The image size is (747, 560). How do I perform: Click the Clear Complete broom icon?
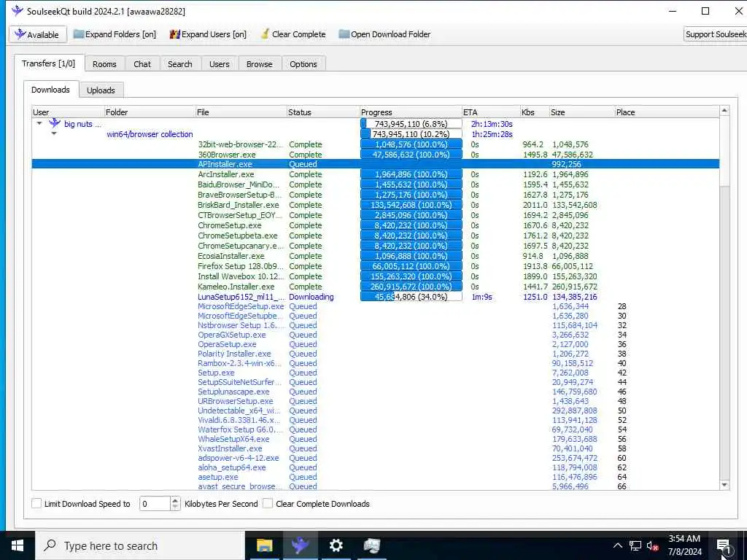(265, 34)
